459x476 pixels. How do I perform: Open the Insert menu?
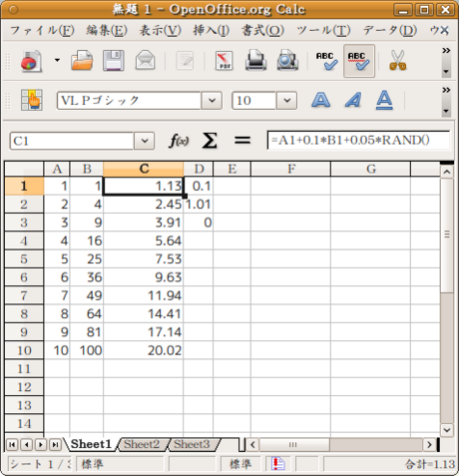tap(212, 31)
